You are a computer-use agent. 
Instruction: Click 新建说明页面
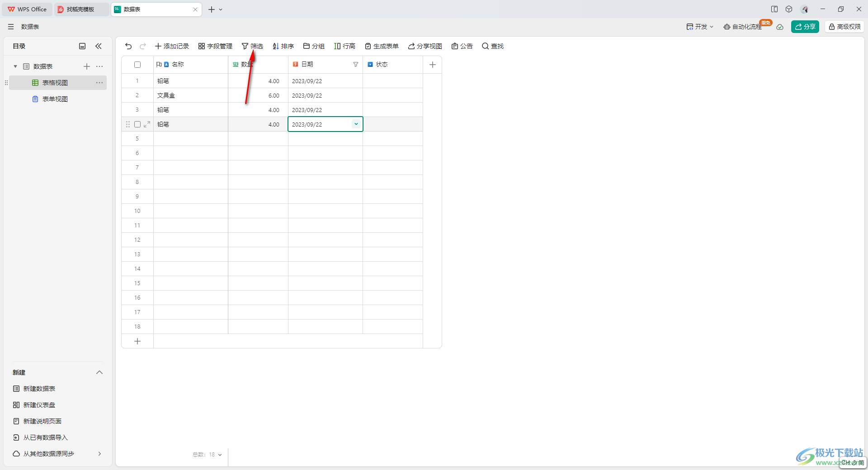click(38, 421)
